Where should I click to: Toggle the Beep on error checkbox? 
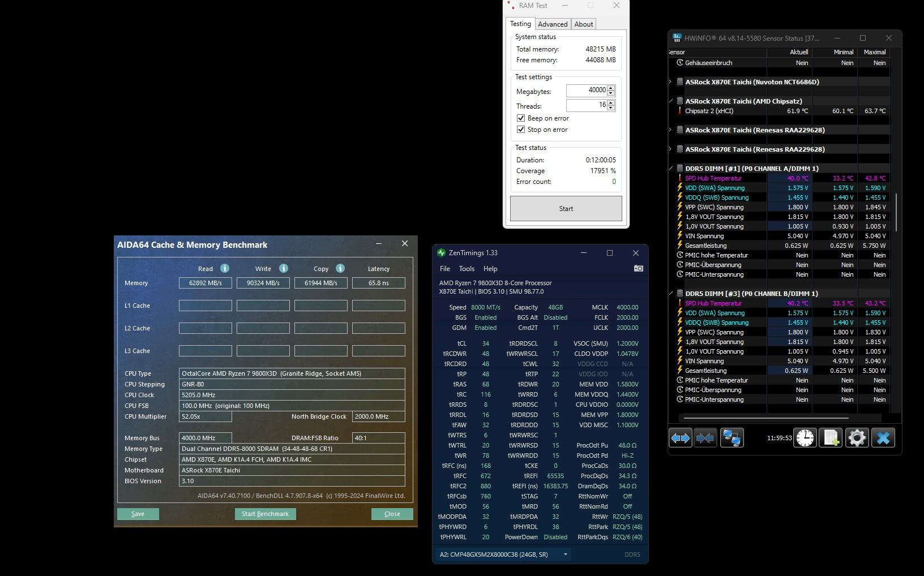[x=521, y=118]
